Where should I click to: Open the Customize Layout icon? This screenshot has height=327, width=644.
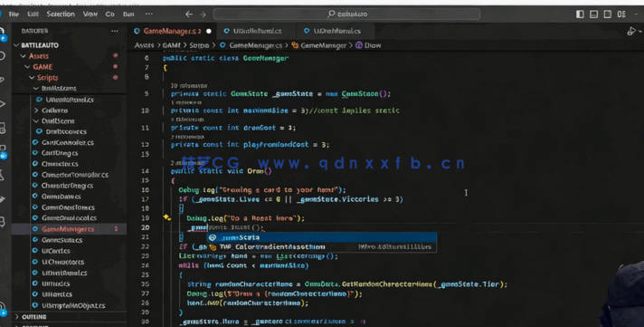coord(621,14)
